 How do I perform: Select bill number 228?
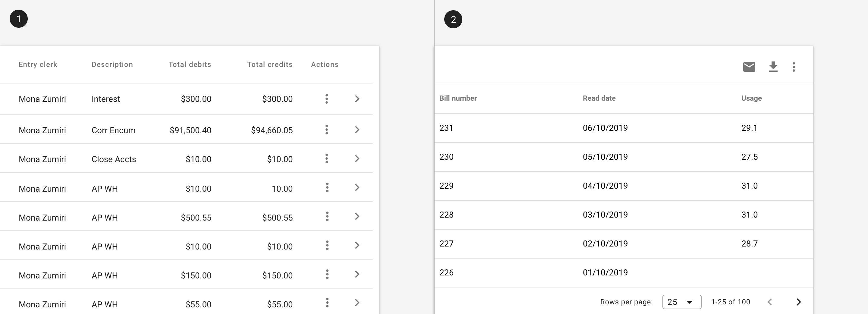click(x=446, y=215)
